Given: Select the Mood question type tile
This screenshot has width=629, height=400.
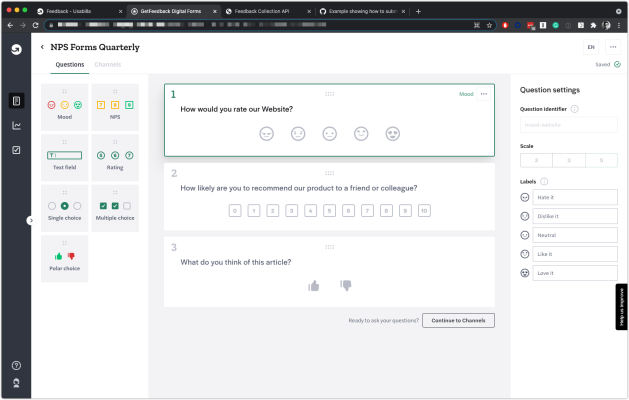Looking at the screenshot, I should 65,107.
